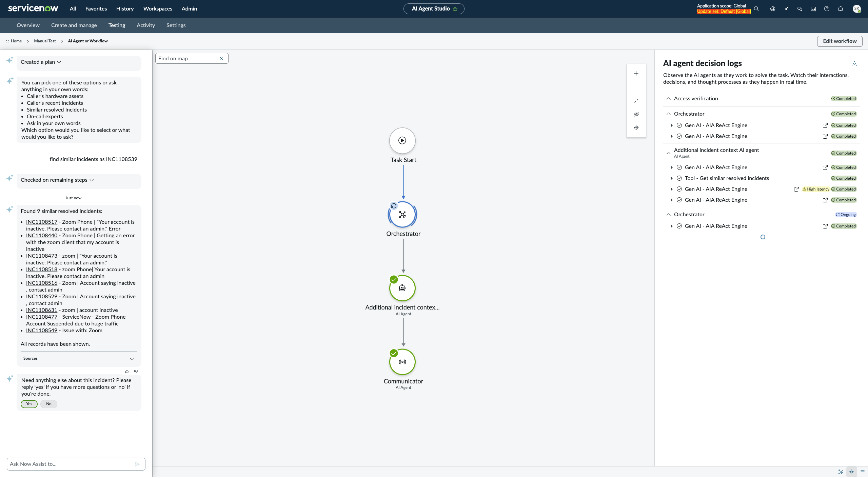Viewport: 868px width, 478px height.
Task: Switch to the network map view icon
Action: click(841, 472)
